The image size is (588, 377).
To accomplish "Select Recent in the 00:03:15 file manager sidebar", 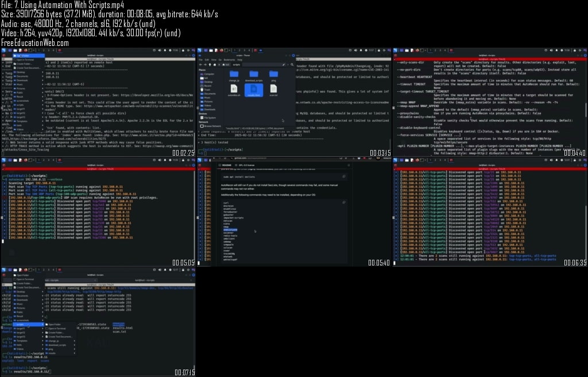I will [x=206, y=86].
